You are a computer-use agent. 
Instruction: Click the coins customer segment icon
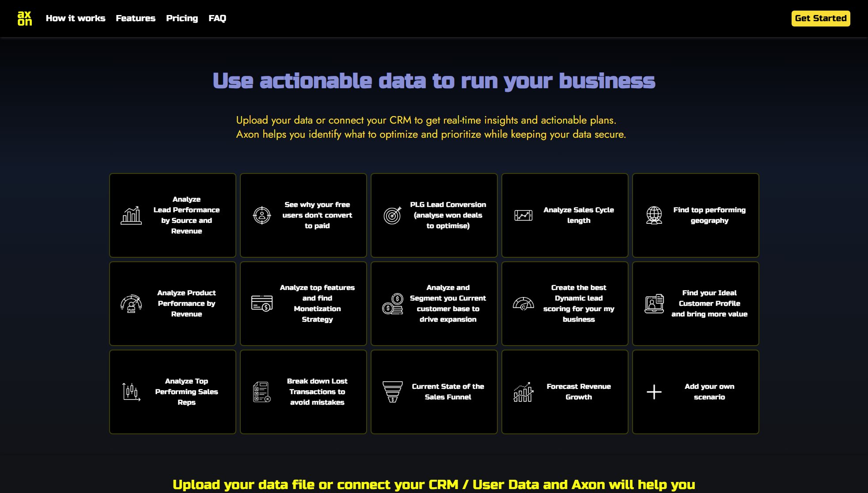point(392,304)
